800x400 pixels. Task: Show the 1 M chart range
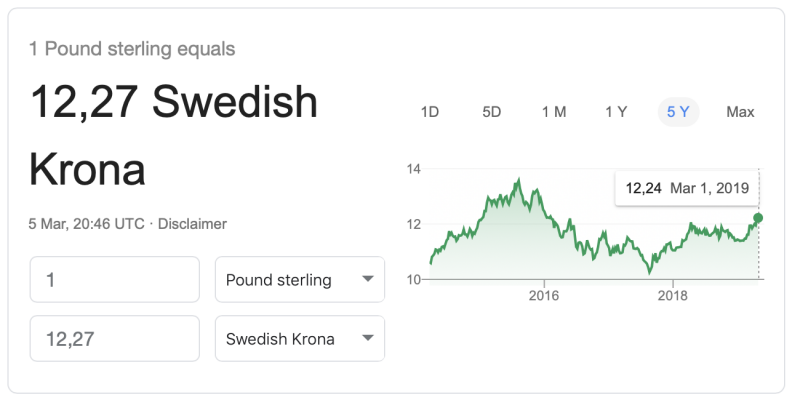[x=554, y=112]
